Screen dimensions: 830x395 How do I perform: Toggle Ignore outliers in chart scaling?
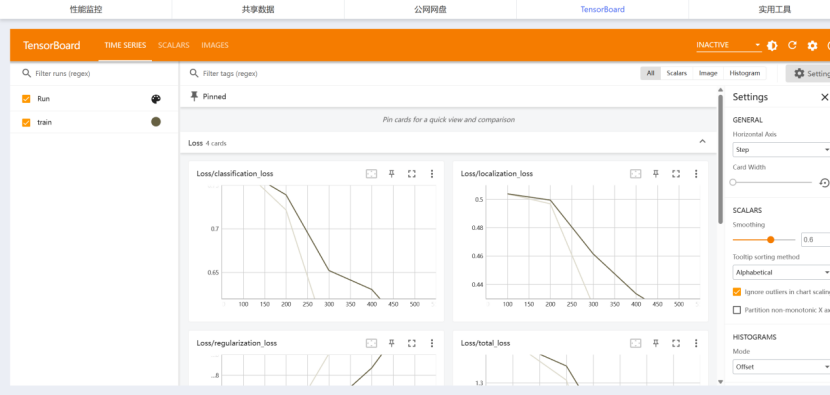(736, 292)
